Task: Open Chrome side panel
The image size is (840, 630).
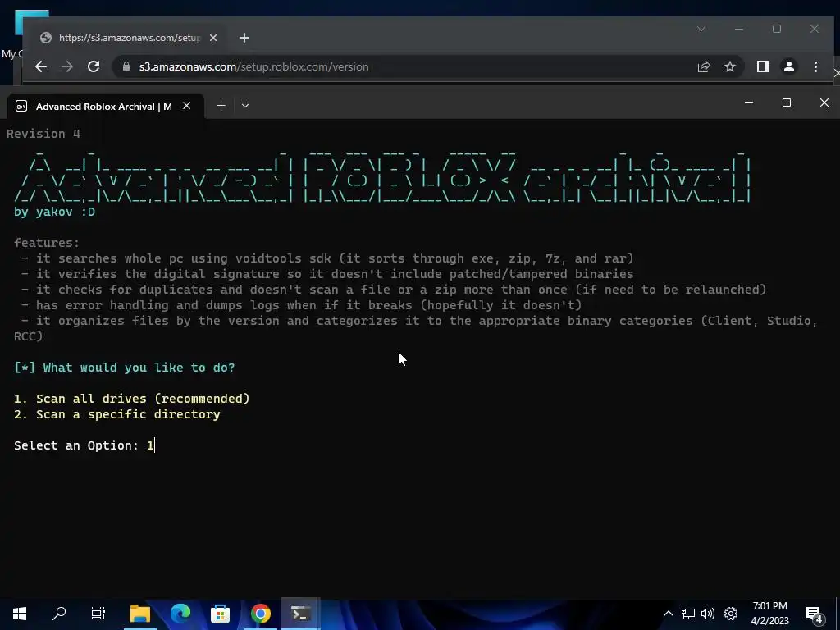Action: [x=762, y=66]
